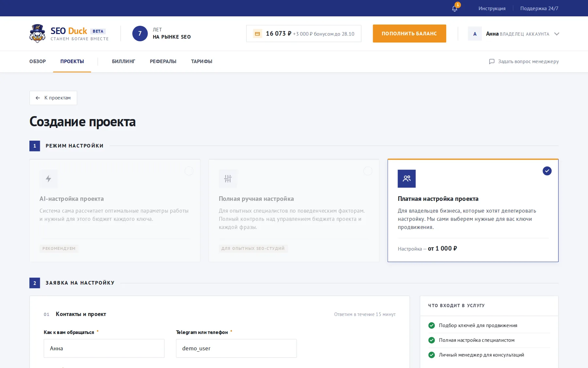Click the lightning bolt AI-setup icon
The width and height of the screenshot is (588, 368).
[x=48, y=179]
